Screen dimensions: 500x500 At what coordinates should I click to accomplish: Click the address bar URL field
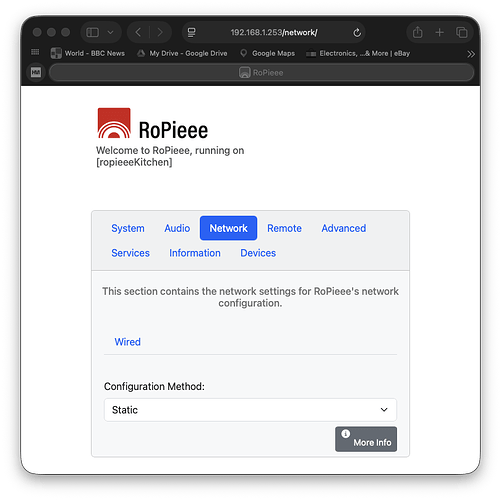point(274,32)
